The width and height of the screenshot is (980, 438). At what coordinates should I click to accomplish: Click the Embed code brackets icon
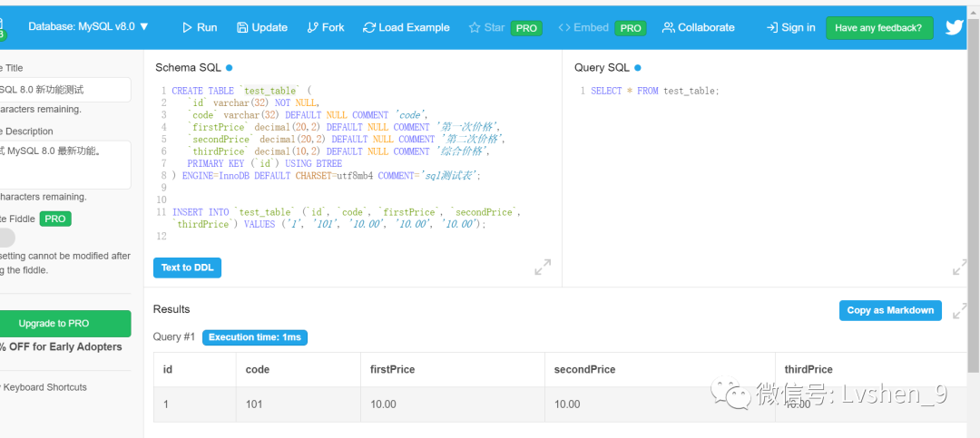[x=563, y=27]
